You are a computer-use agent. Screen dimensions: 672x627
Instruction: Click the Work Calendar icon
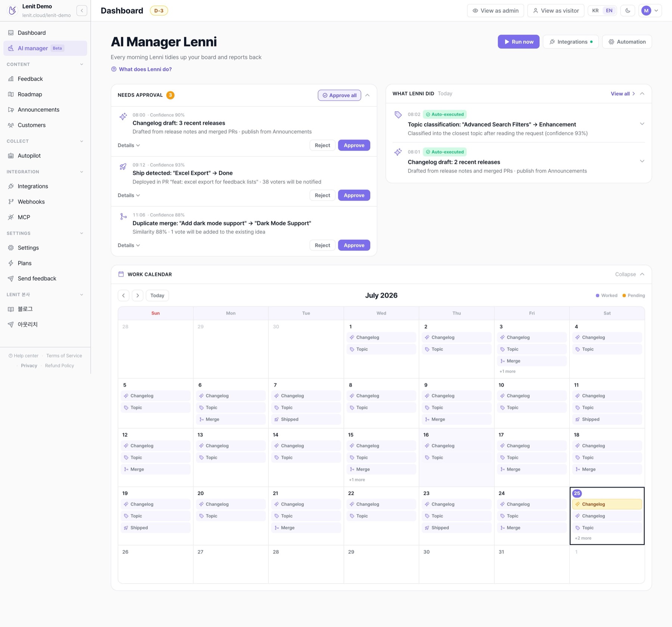click(x=121, y=274)
